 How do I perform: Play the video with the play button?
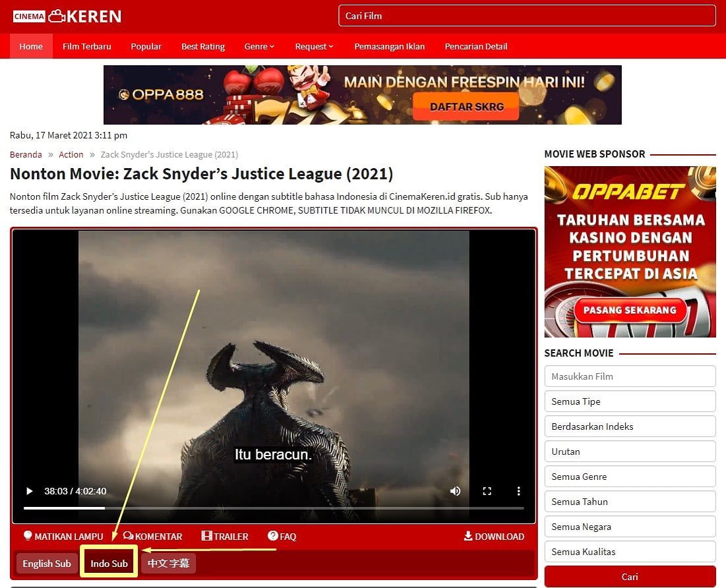pyautogui.click(x=30, y=491)
